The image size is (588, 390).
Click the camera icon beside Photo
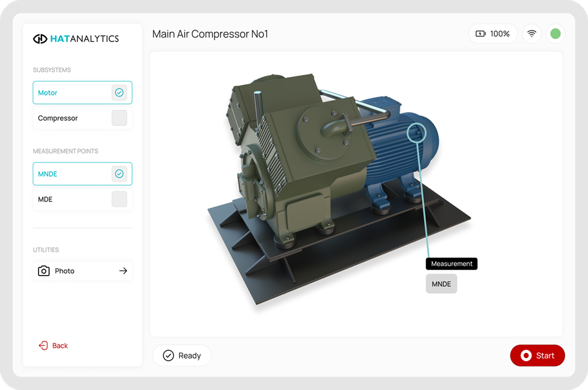click(x=44, y=271)
